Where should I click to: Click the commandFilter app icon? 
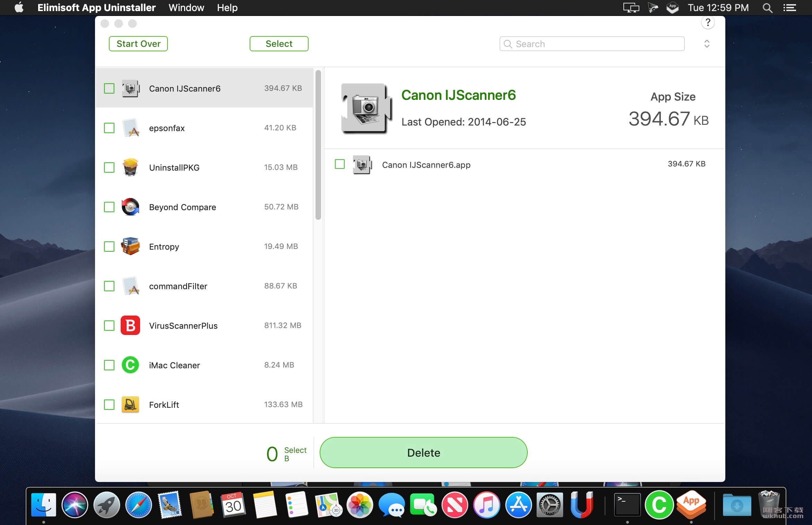tap(130, 286)
